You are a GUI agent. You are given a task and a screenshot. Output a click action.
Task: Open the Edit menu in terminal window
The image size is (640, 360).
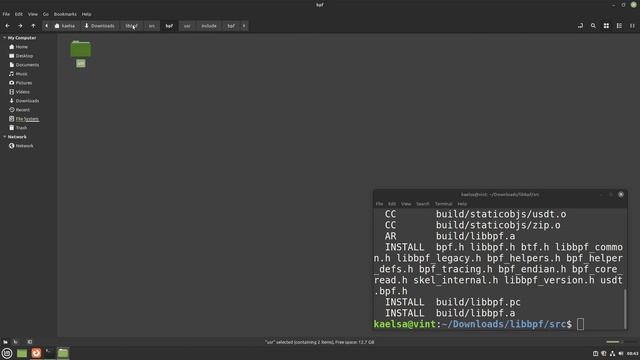coord(392,204)
